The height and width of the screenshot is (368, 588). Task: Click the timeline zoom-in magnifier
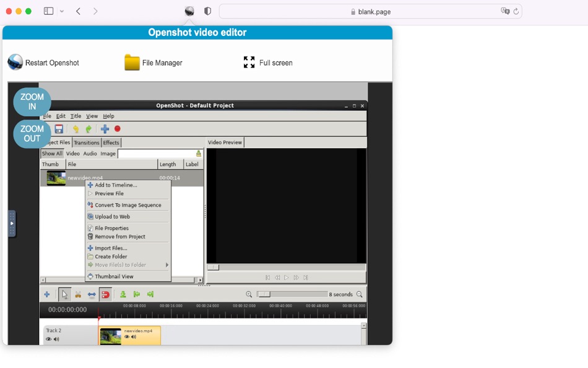point(249,295)
